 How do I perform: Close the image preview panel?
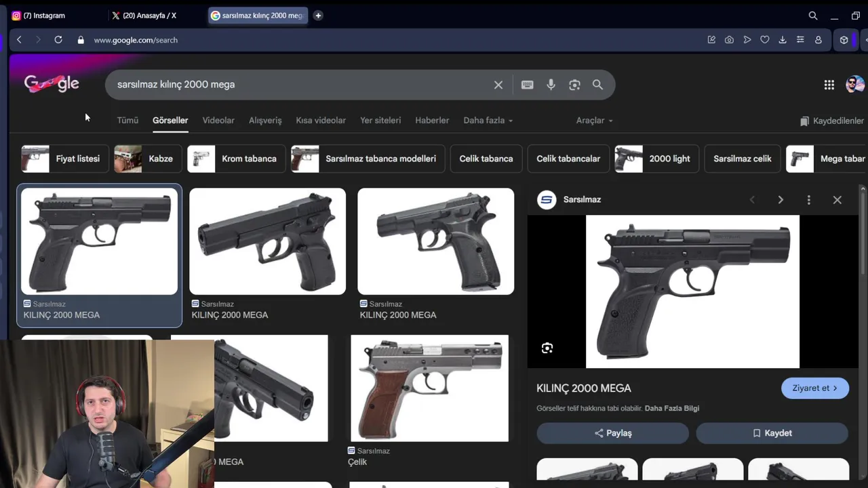click(837, 200)
